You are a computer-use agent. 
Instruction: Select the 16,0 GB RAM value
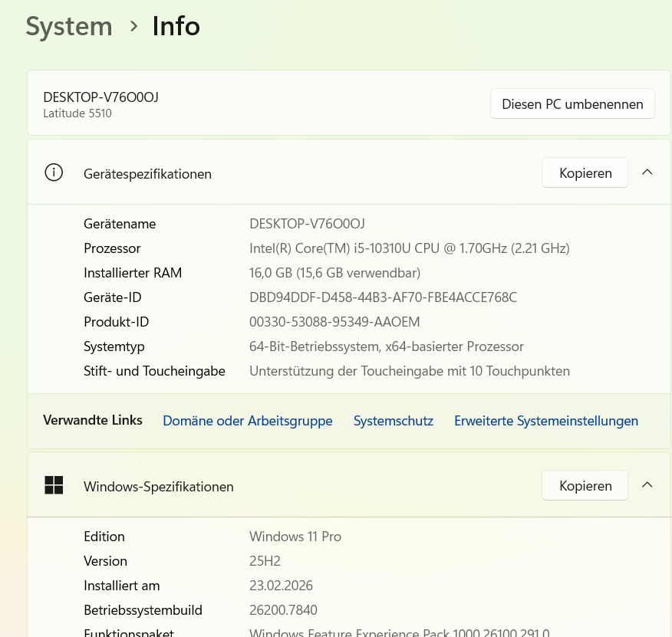coord(334,273)
